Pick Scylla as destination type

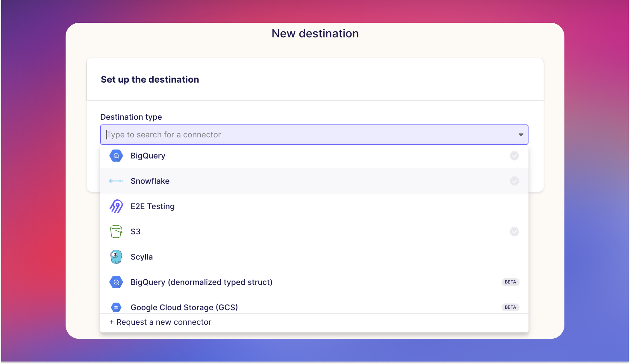[142, 257]
